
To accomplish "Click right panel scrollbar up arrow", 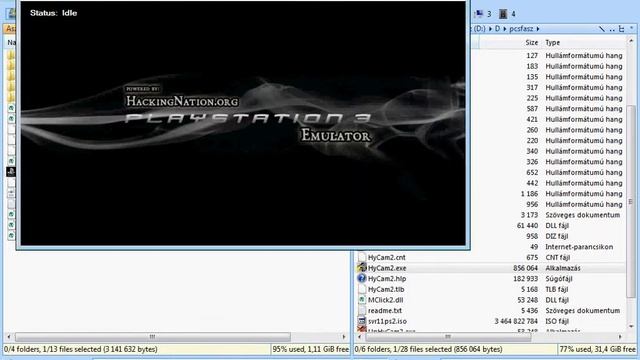I will [631, 41].
